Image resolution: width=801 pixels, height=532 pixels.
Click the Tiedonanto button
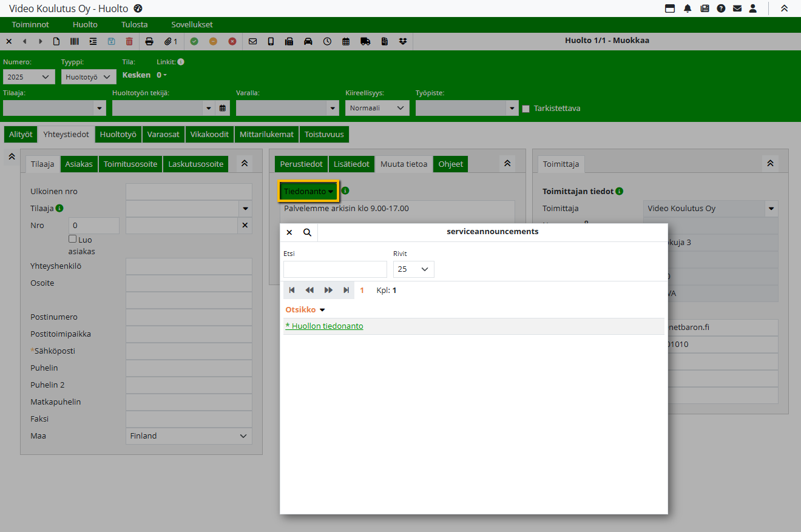click(308, 191)
